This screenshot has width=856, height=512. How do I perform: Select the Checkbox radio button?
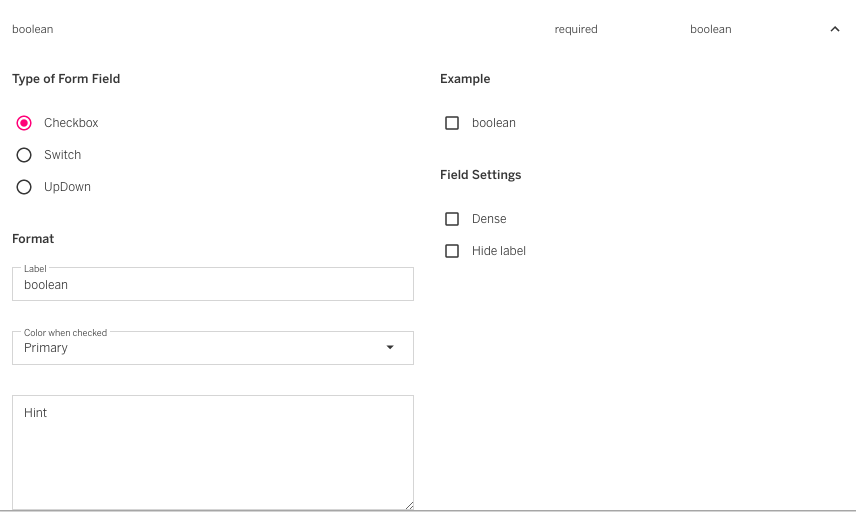[x=24, y=123]
